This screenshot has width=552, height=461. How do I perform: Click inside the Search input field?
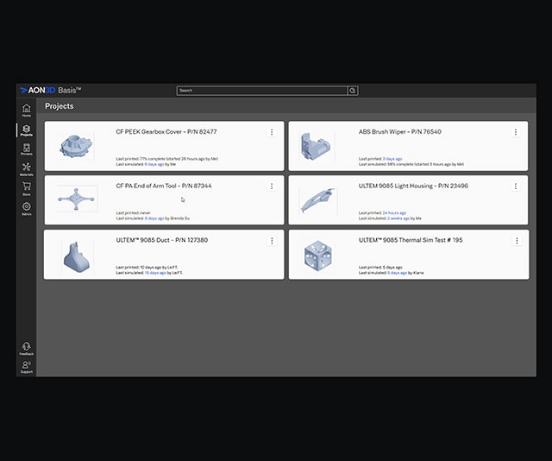click(262, 91)
